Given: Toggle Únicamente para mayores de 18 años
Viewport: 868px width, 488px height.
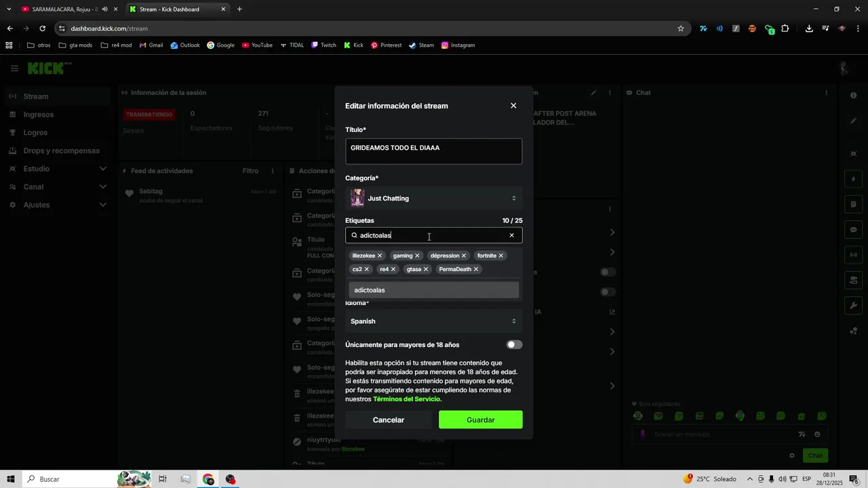Looking at the screenshot, I should tap(514, 345).
